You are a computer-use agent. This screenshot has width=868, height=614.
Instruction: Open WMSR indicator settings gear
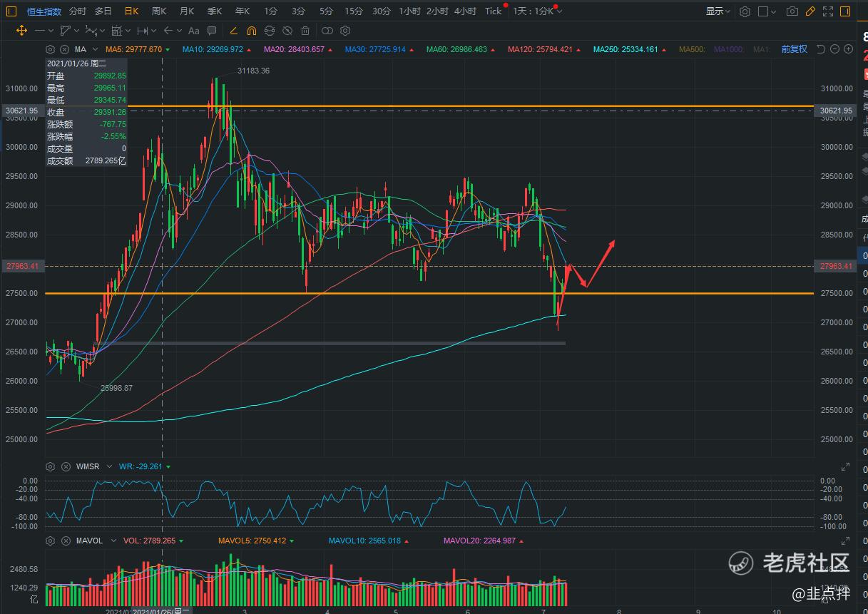[x=50, y=466]
